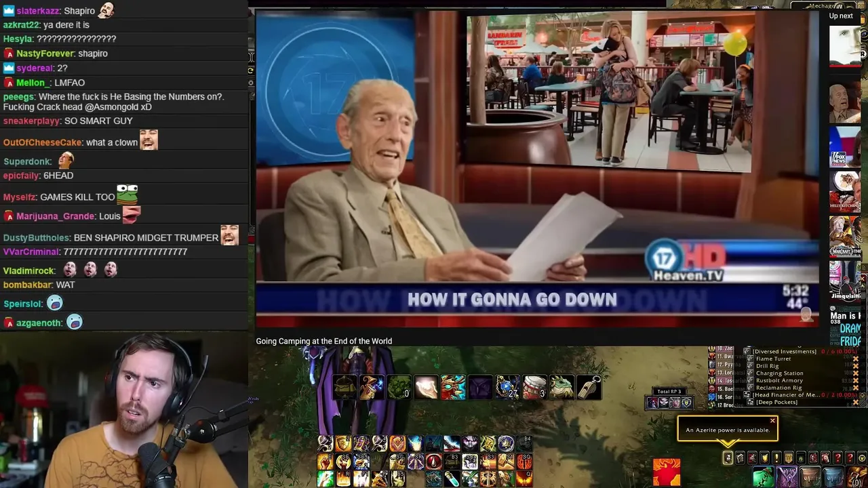This screenshot has height=488, width=868.
Task: Use the toad item in item bar
Action: (561, 387)
